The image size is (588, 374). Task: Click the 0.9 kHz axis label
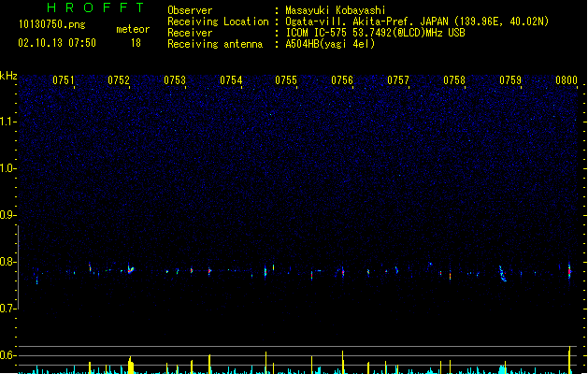[x=7, y=215]
